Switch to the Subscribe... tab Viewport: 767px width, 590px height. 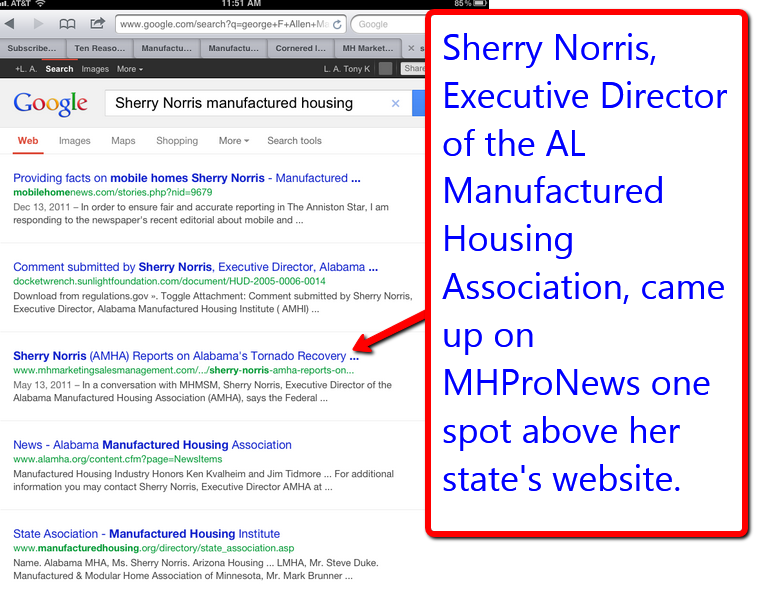click(x=32, y=48)
